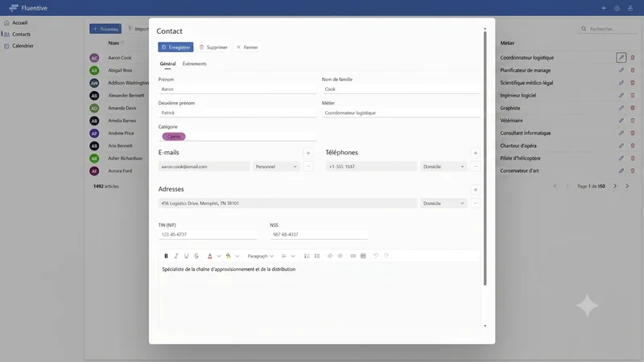Click the Prénom input field
This screenshot has height=362, width=644.
pyautogui.click(x=237, y=89)
